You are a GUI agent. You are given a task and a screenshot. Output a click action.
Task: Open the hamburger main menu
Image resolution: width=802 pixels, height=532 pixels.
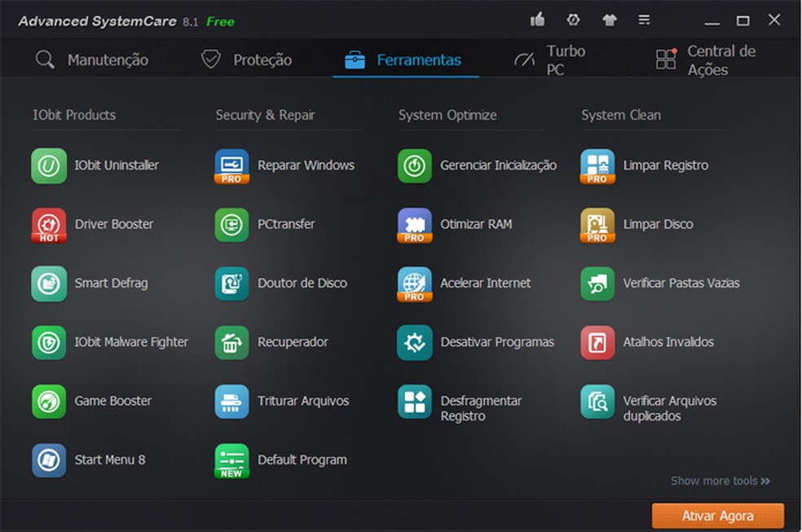tap(646, 20)
